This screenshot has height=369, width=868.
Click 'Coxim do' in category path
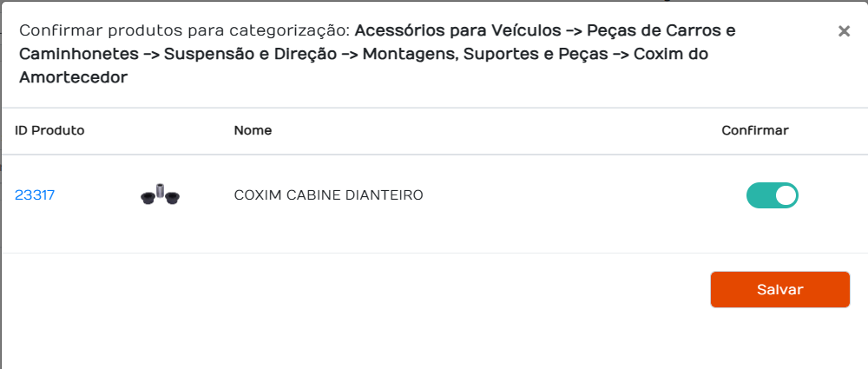tap(672, 54)
